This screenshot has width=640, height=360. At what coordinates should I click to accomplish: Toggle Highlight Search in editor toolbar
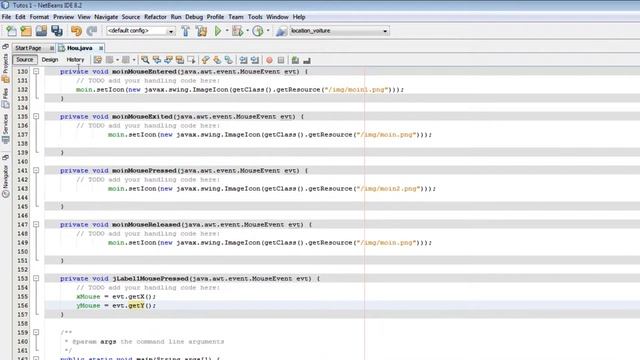pyautogui.click(x=180, y=60)
